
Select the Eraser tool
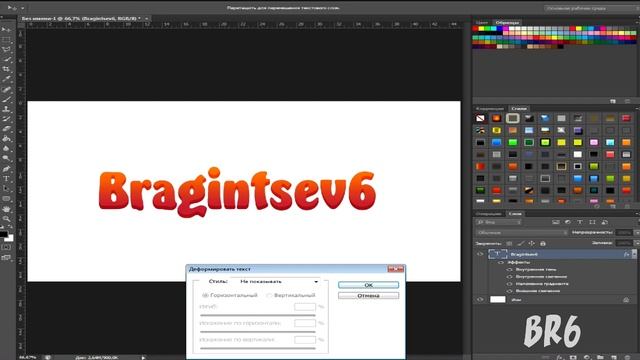(6, 129)
